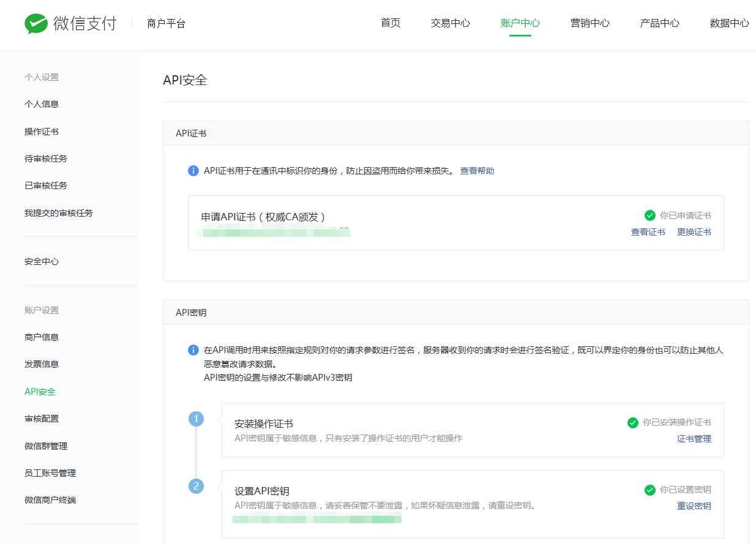Switch to 交易中心 in top navigation

coord(451,23)
